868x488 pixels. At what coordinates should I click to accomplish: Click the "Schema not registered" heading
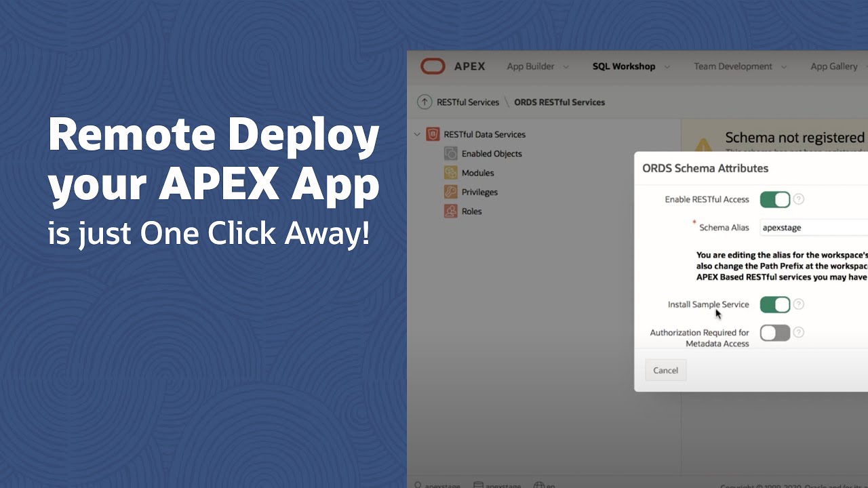pos(795,138)
